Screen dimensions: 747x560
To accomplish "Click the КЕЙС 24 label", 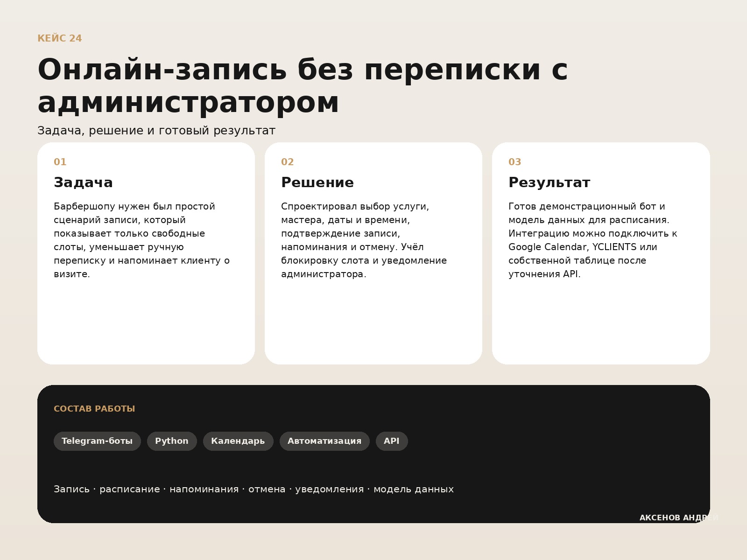I will (x=60, y=39).
